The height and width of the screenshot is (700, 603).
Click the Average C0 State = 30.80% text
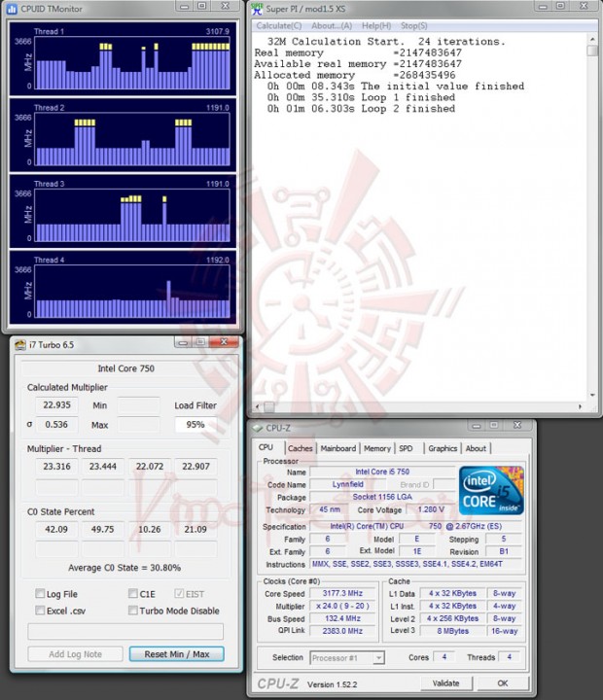(x=124, y=568)
